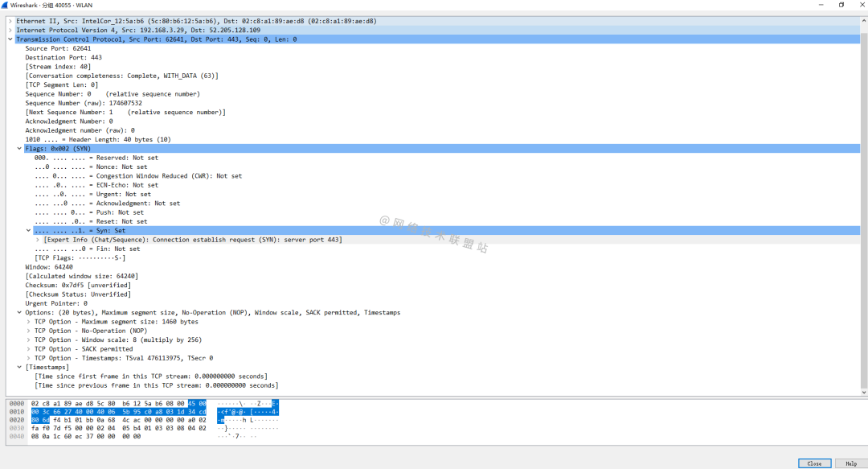Collapse the [Timestamps] node
868x469 pixels.
[19, 367]
